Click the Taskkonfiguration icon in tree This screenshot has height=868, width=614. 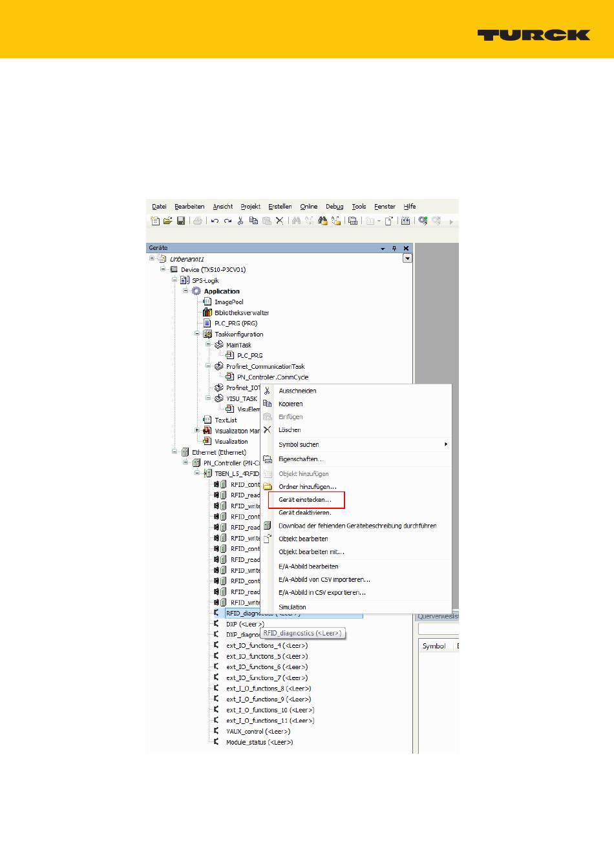[x=207, y=334]
